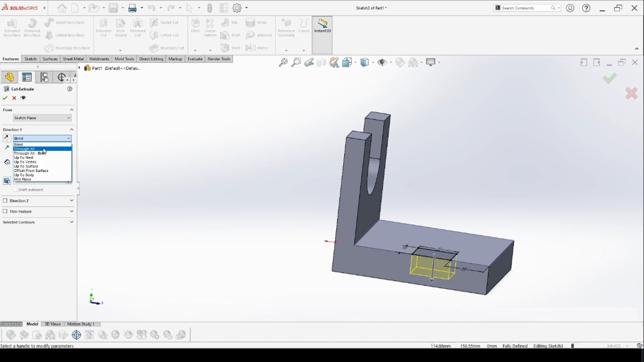The height and width of the screenshot is (362, 644).
Task: Go to the Evaluate ribbon tab
Action: (x=195, y=59)
